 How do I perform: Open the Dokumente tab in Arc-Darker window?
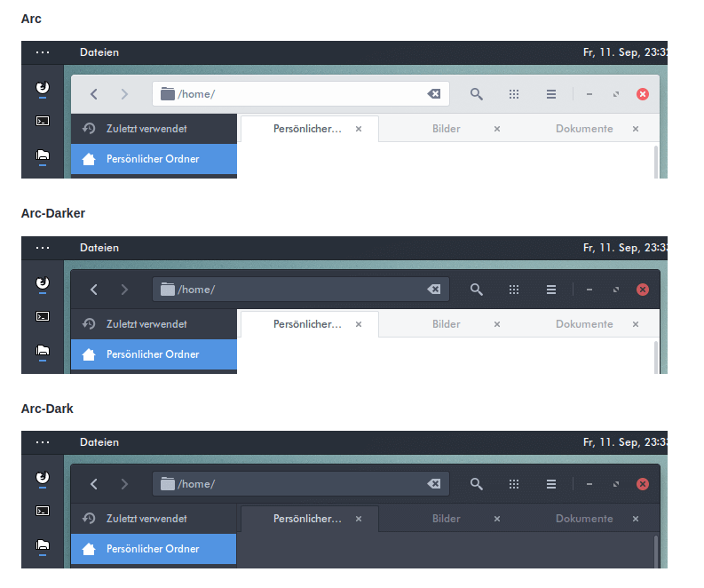click(584, 324)
